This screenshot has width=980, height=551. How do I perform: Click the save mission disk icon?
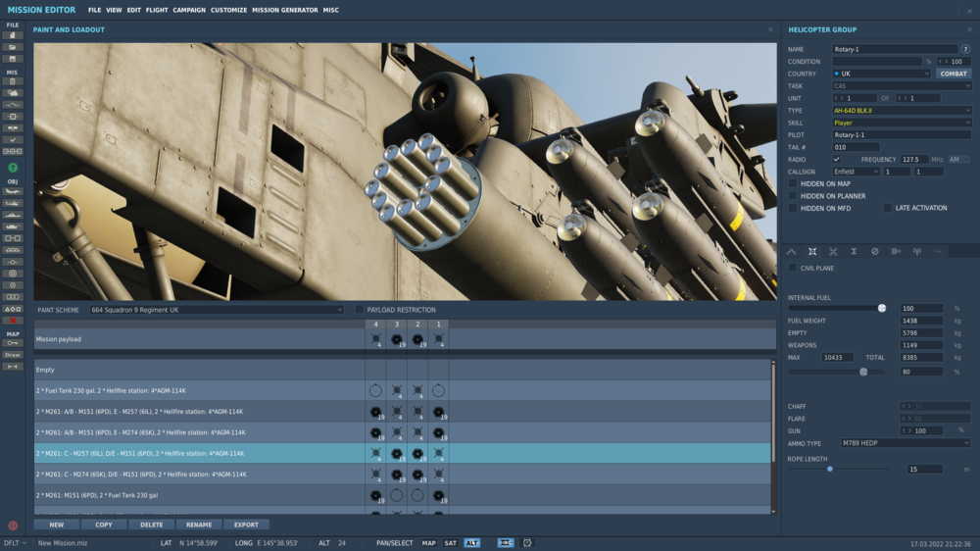click(x=13, y=59)
